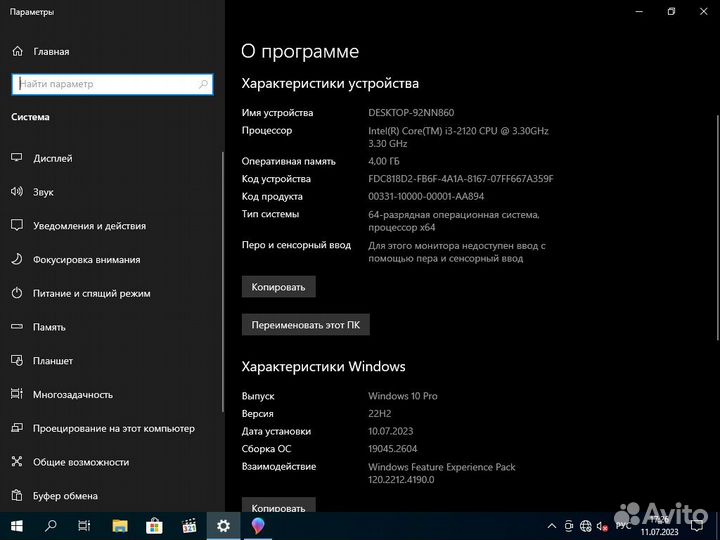Viewport: 720px width, 540px height.
Task: Open Питание и спящий режим
Action: 80,293
